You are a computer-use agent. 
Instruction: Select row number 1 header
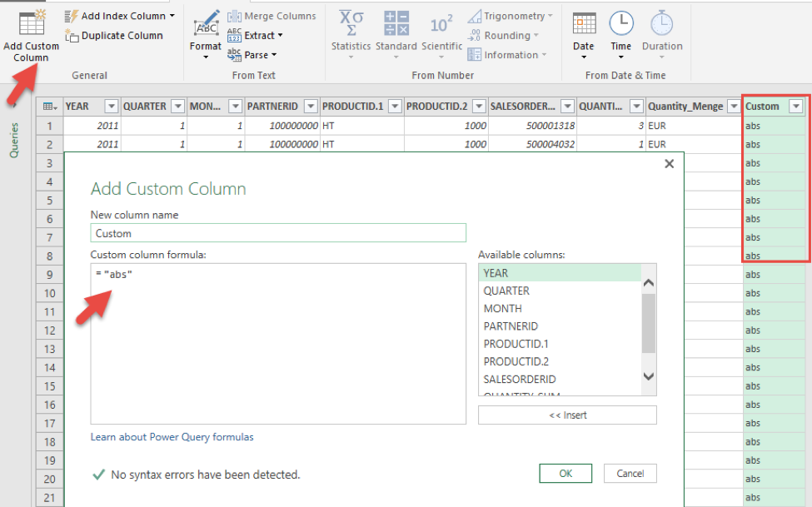point(50,126)
